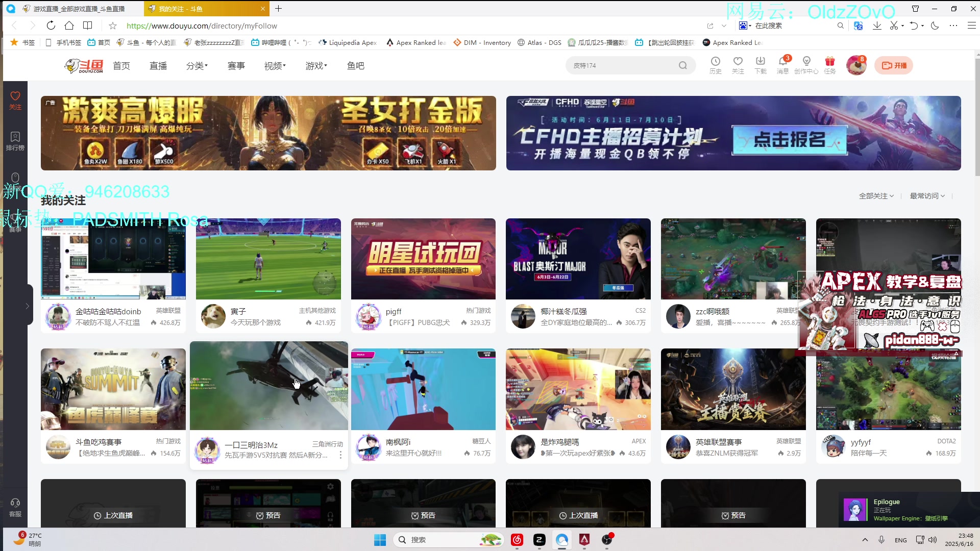This screenshot has width=980, height=551.
Task: Open 英雄联盟赛事 stream thumbnail
Action: [733, 389]
